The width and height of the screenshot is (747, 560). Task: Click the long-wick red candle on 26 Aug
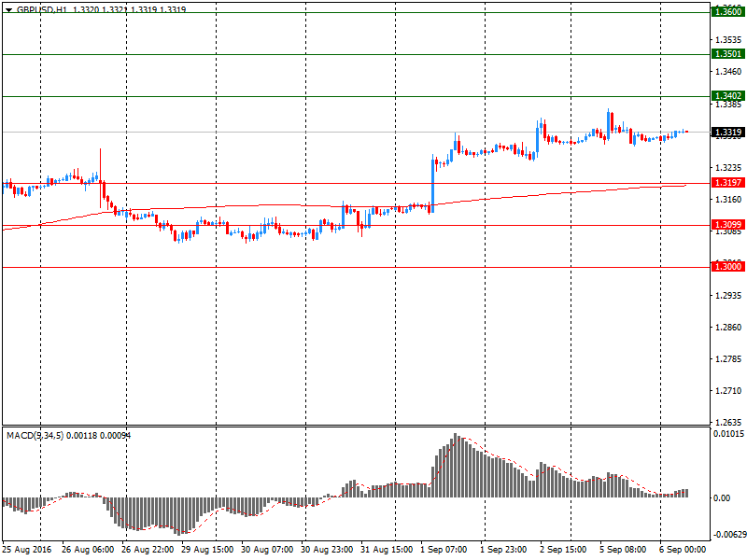[x=101, y=178]
